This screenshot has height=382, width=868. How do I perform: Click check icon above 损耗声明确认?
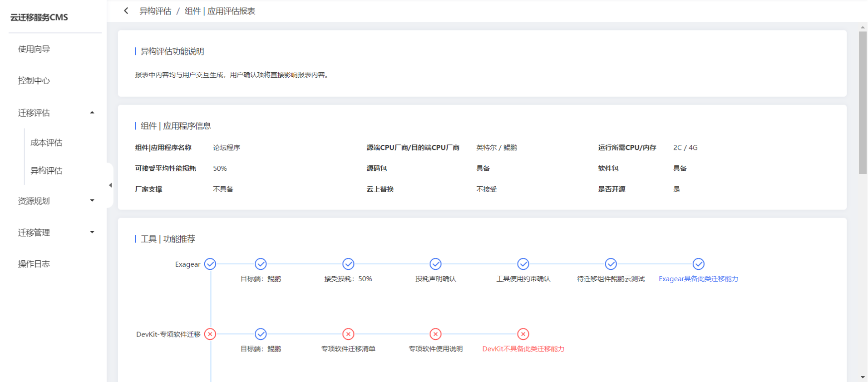point(435,264)
